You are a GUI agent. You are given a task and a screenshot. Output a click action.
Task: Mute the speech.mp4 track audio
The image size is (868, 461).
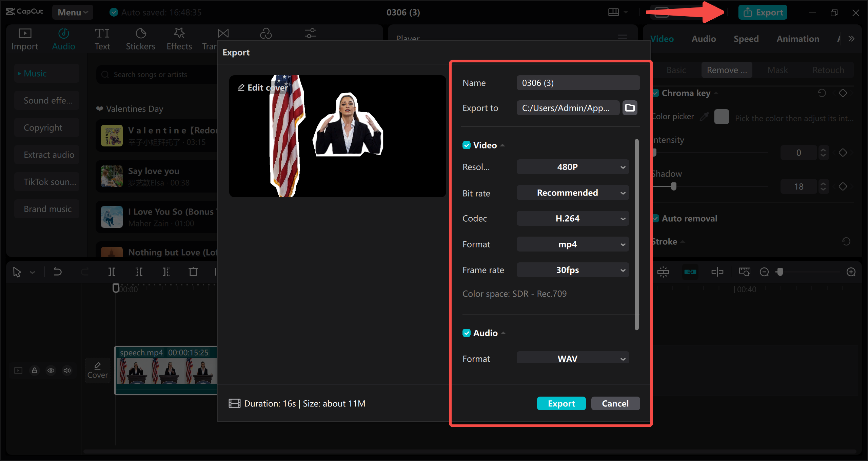pos(67,370)
